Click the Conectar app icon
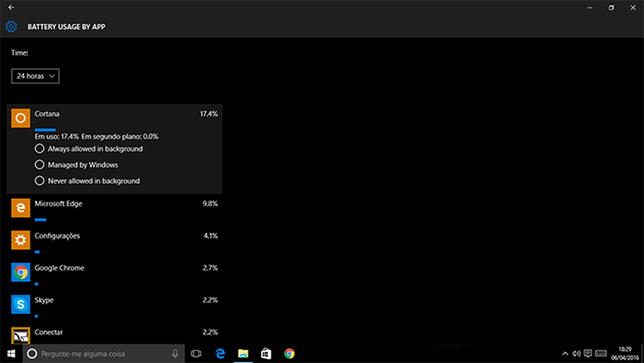 tap(20, 335)
